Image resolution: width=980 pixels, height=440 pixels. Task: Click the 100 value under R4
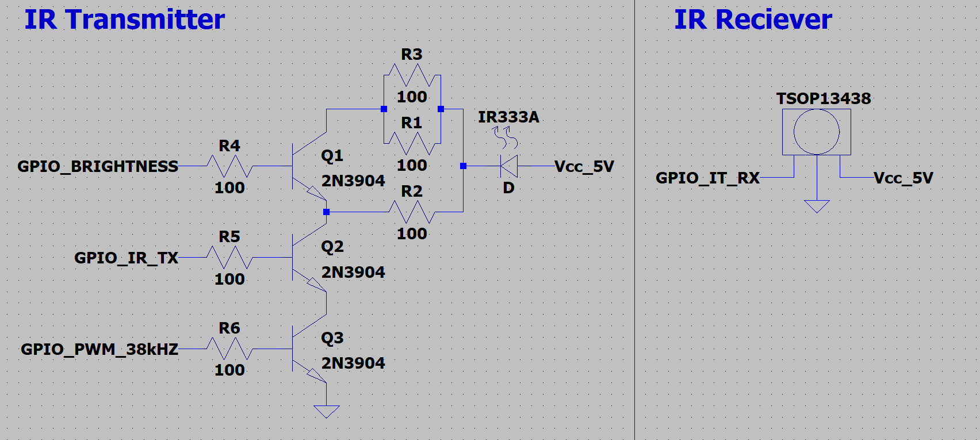click(229, 188)
